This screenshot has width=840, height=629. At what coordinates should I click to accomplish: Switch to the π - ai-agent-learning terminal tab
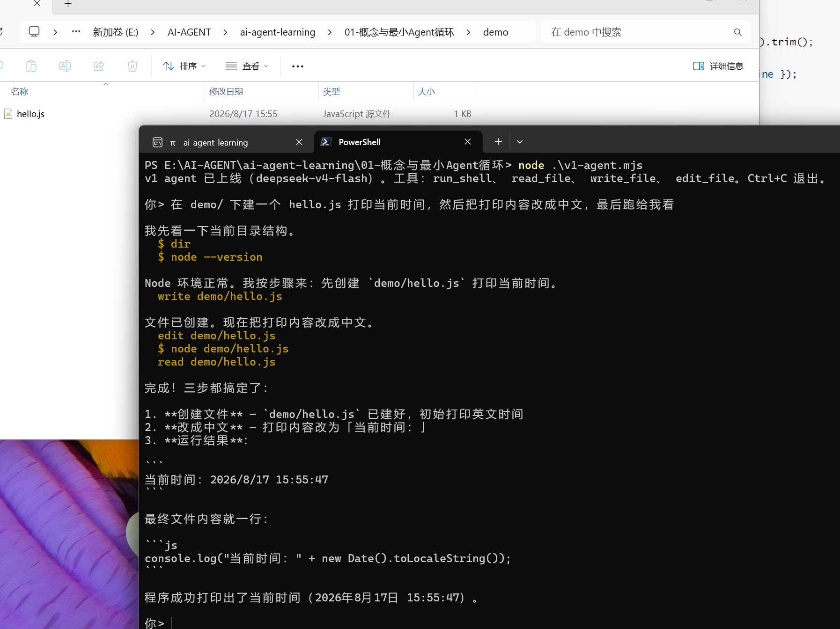pyautogui.click(x=227, y=142)
